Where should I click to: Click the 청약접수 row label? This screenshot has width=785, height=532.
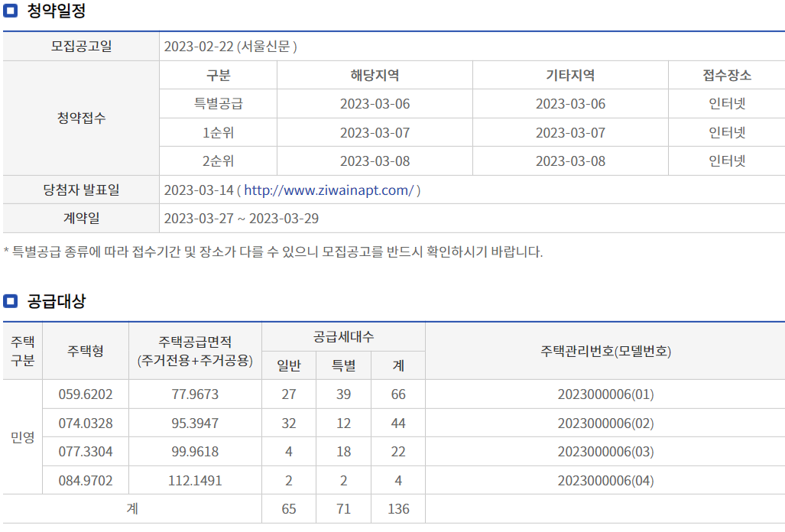coord(81,118)
